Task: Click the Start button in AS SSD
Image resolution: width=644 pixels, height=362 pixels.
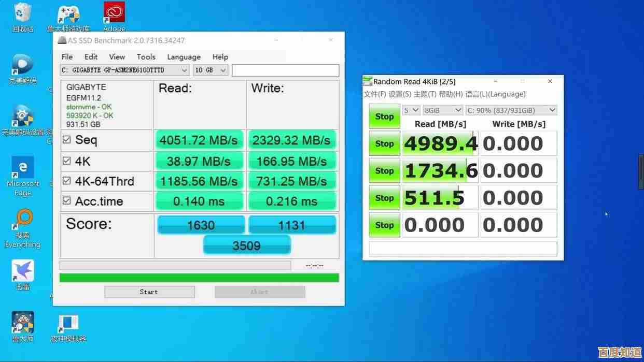Action: (149, 292)
